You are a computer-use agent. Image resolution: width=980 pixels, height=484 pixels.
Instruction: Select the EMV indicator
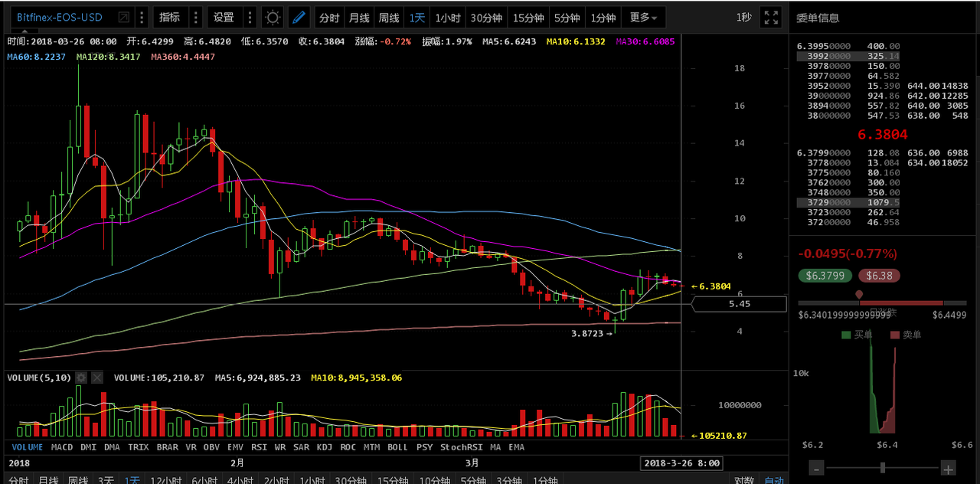236,447
